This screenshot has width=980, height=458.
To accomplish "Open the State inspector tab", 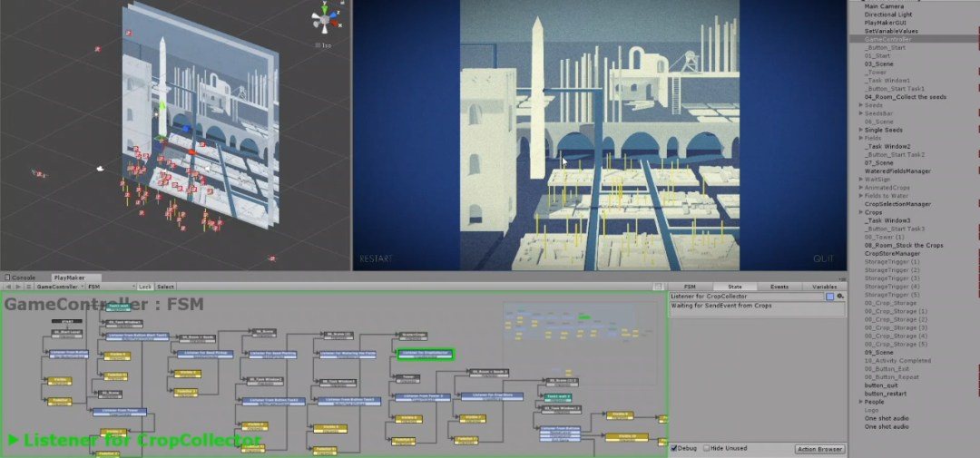I will [735, 287].
